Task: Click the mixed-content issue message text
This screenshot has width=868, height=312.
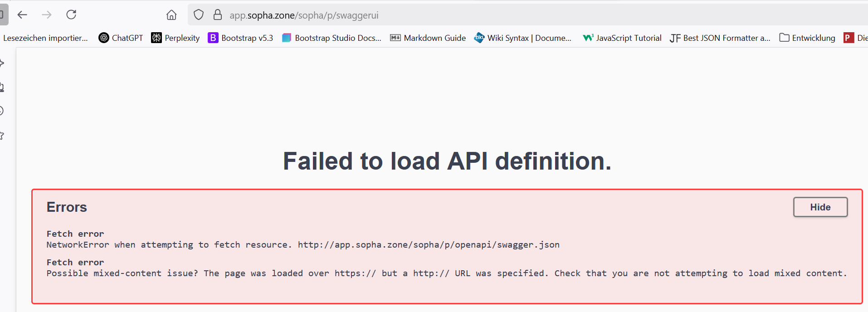Action: 447,273
